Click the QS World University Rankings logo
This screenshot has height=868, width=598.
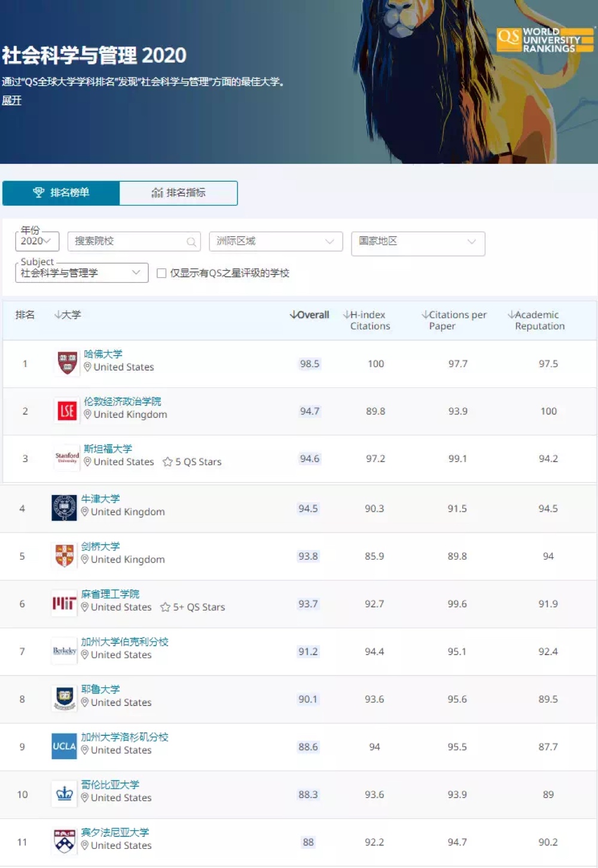click(544, 39)
